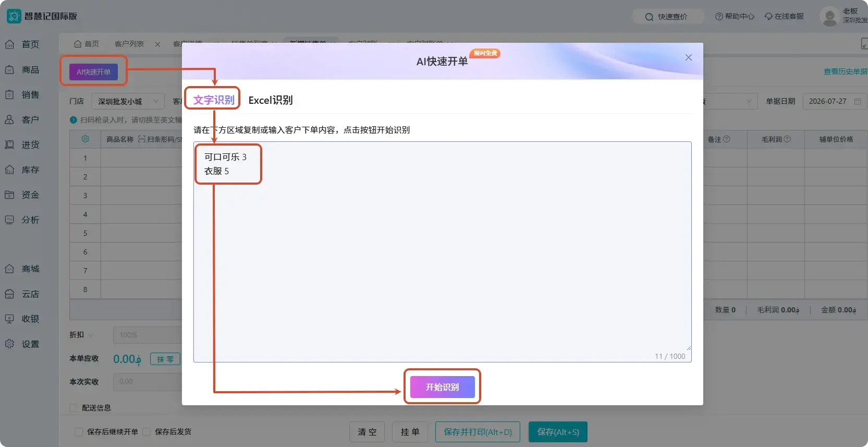Open the 云店 cloud store sidebar icon
The height and width of the screenshot is (447, 868).
pos(9,294)
